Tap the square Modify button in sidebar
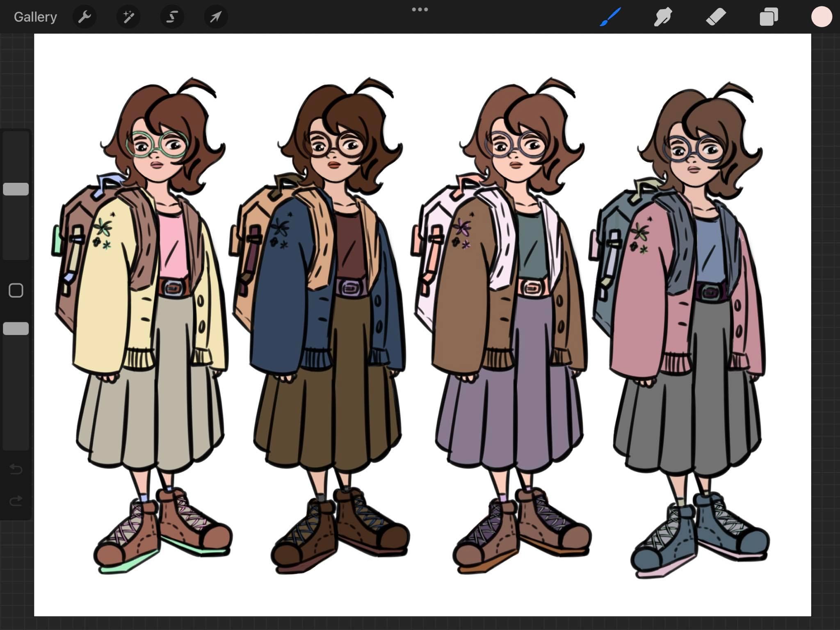The width and height of the screenshot is (840, 630). coord(16,291)
